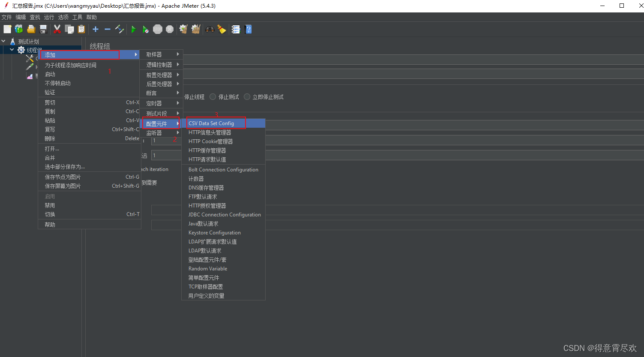This screenshot has height=357, width=644.
Task: Expand the 逻辑控制器 submenu
Action: click(x=162, y=65)
